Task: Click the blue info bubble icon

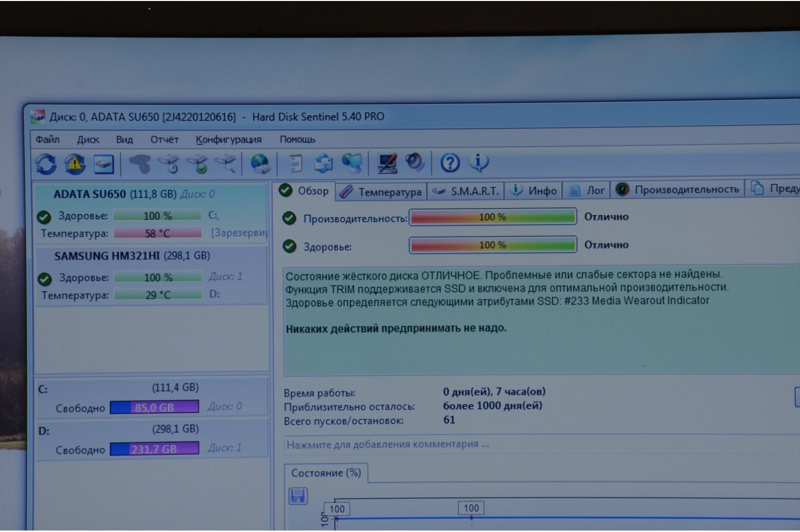Action: point(478,162)
